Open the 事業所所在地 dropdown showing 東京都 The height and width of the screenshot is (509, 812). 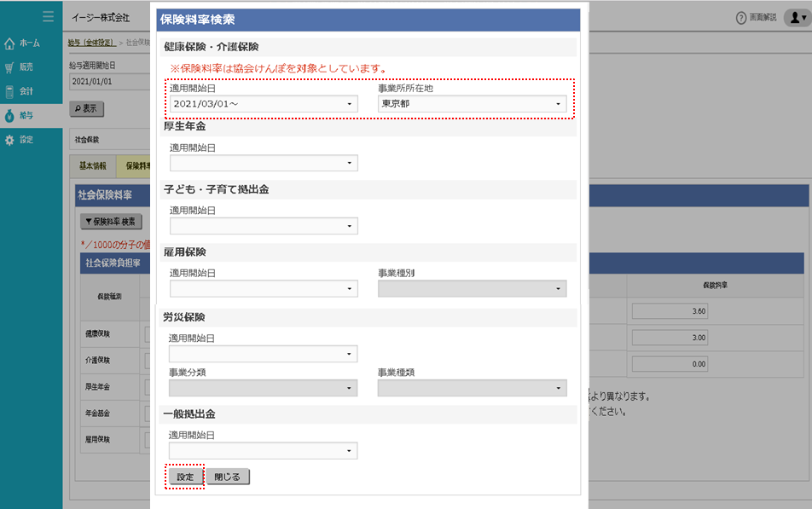(472, 104)
